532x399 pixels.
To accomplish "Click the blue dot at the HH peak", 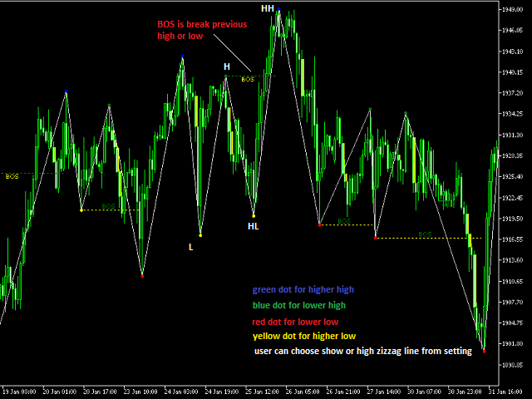I will point(279,9).
